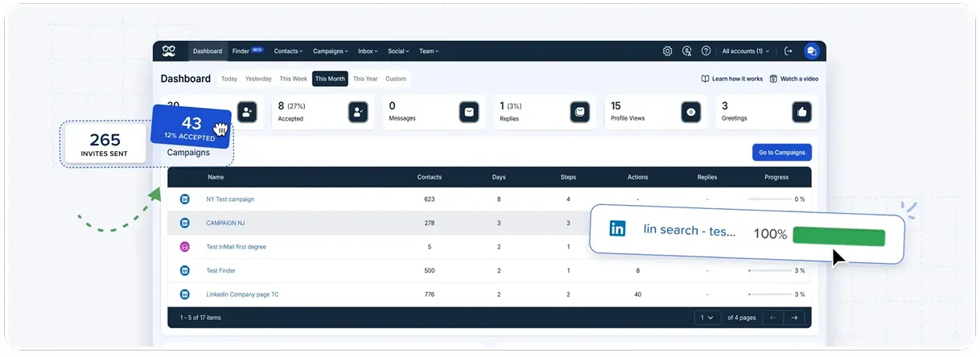Click the Messages card envelope icon

point(469,112)
